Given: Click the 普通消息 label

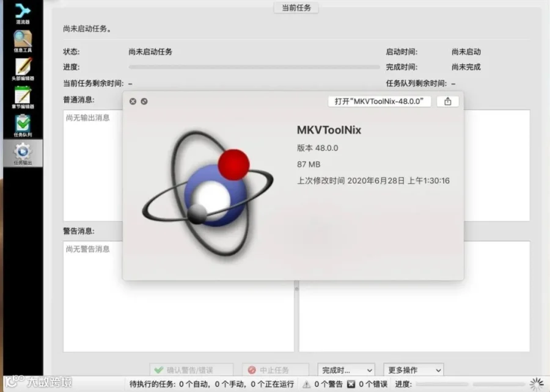Looking at the screenshot, I should pos(79,100).
